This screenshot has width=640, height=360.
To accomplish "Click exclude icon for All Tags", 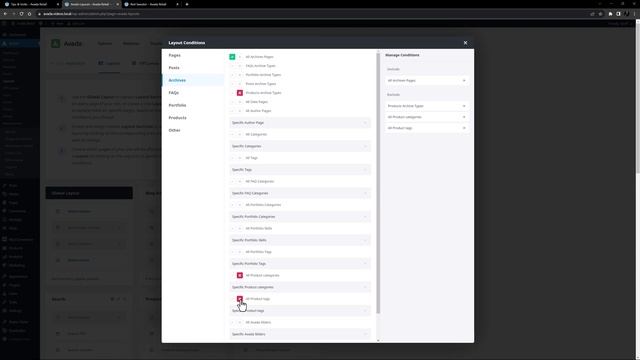I will tap(240, 158).
